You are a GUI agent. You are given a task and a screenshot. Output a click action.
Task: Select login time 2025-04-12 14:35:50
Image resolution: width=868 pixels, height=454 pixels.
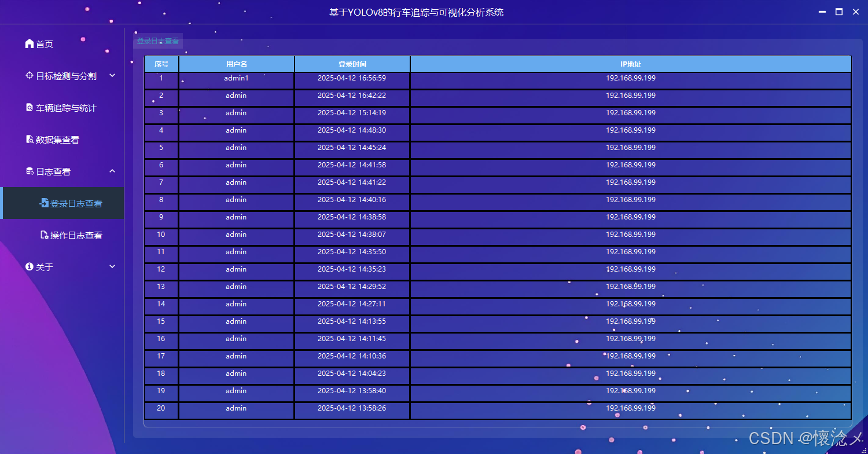(x=352, y=252)
